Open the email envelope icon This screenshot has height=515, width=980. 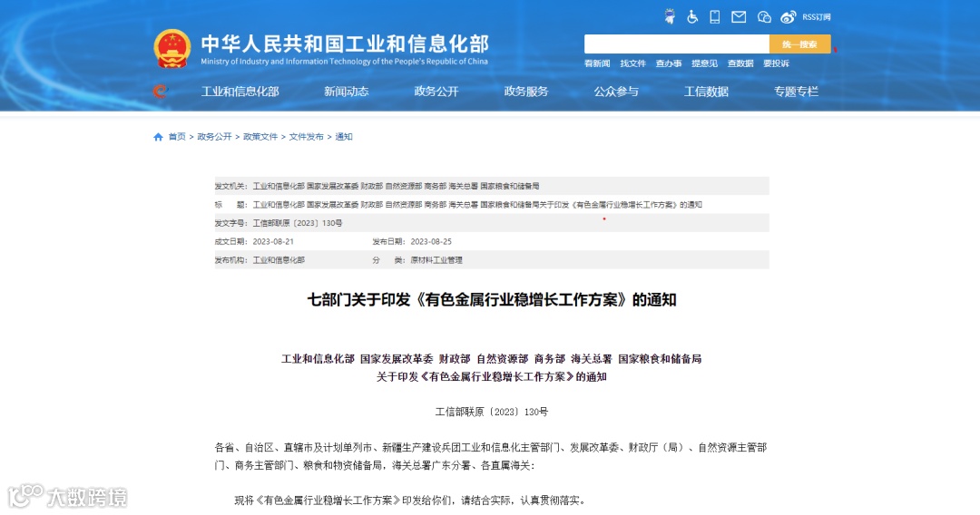pyautogui.click(x=739, y=17)
